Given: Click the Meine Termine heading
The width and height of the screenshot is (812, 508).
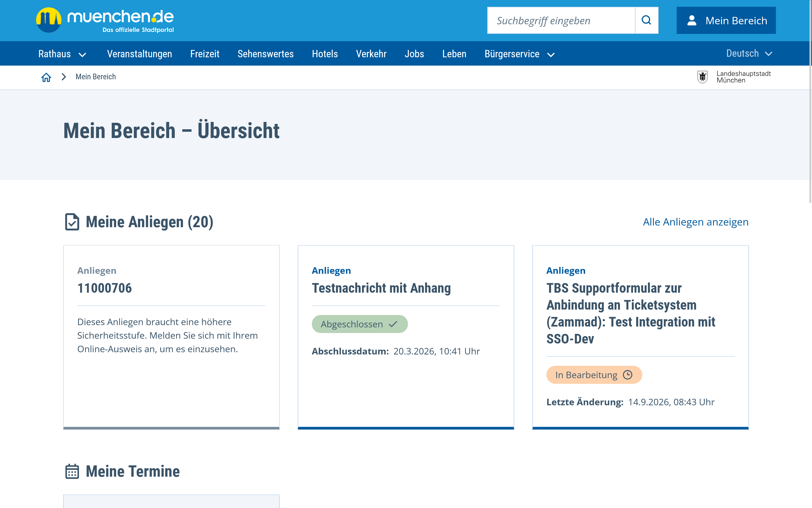Looking at the screenshot, I should [x=133, y=471].
